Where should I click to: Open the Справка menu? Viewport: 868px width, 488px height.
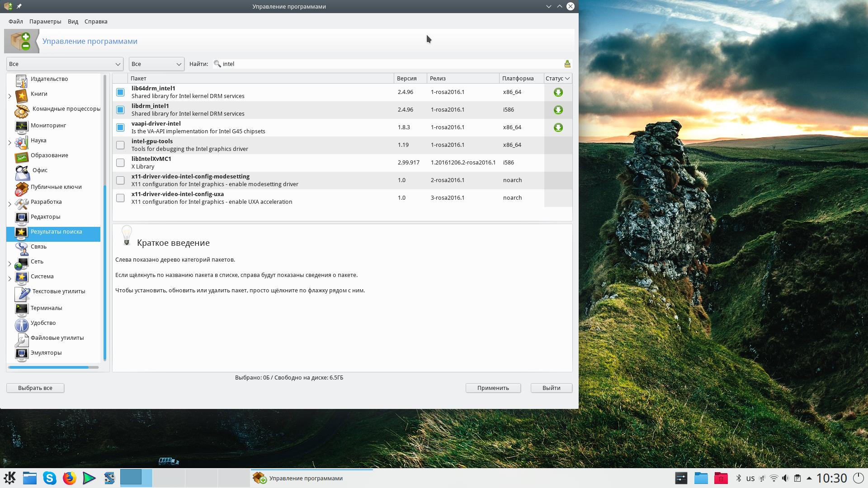(95, 21)
